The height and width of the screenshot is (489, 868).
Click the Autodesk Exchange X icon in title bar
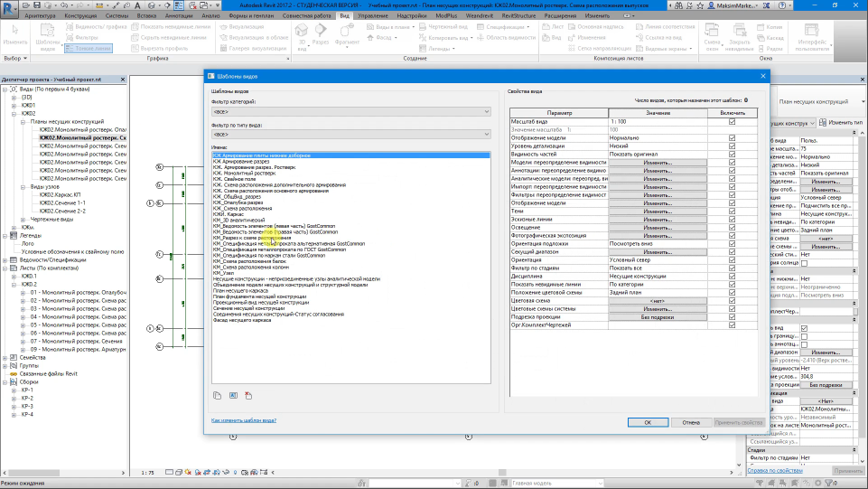point(767,5)
